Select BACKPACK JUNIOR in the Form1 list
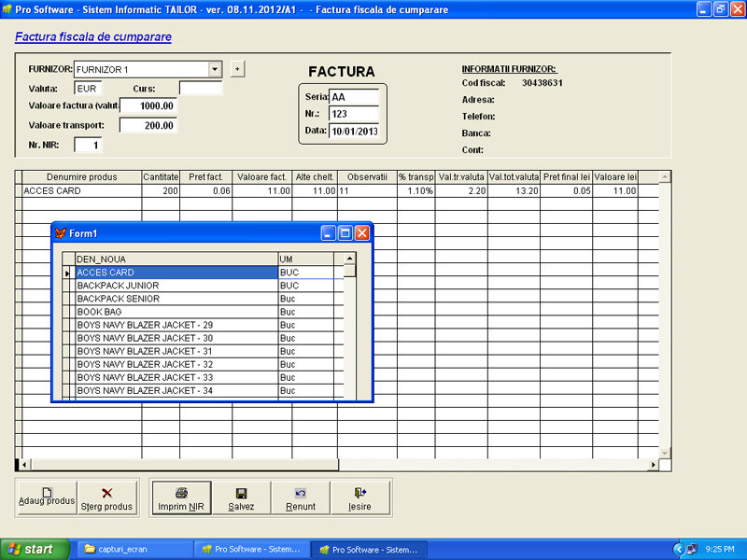This screenshot has height=560, width=747. pos(176,286)
